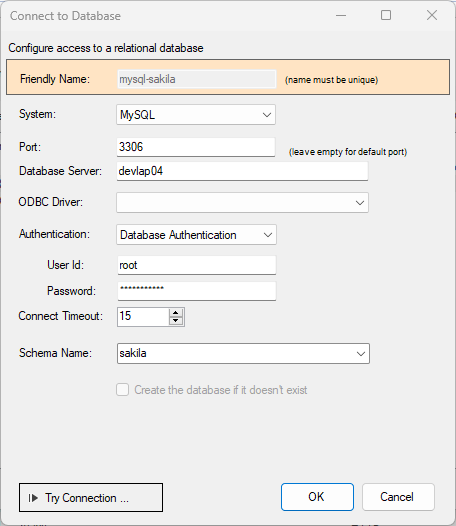Increase Connect Timeout with up arrow
456x526 pixels.
tap(175, 313)
